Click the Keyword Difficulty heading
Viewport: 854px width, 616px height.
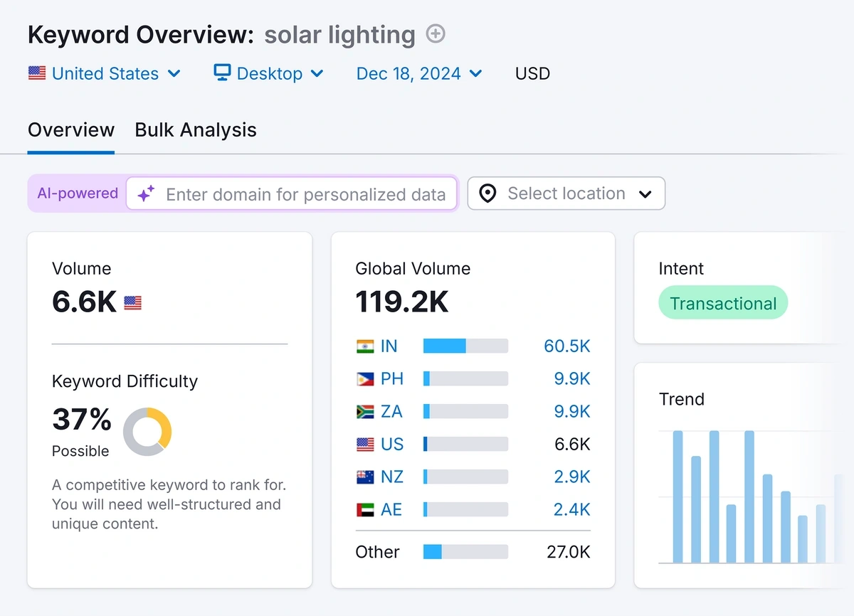tap(125, 381)
